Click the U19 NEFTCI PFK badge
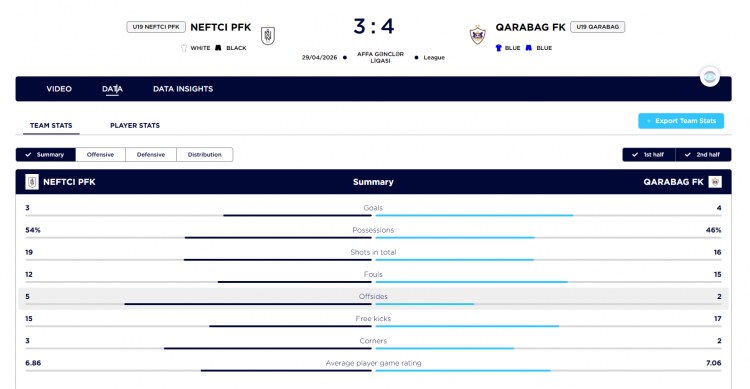This screenshot has height=389, width=750. (x=156, y=27)
